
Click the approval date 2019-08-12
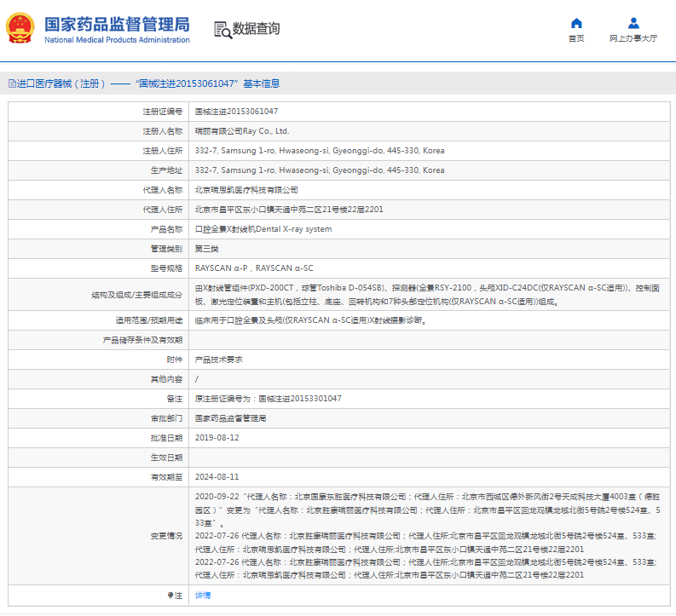click(x=217, y=438)
